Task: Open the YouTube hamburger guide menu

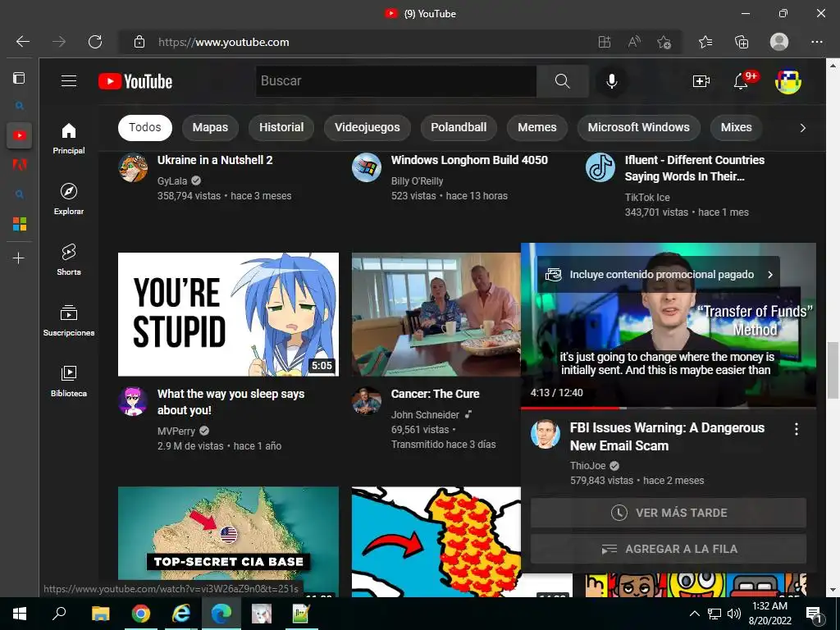Action: [69, 81]
